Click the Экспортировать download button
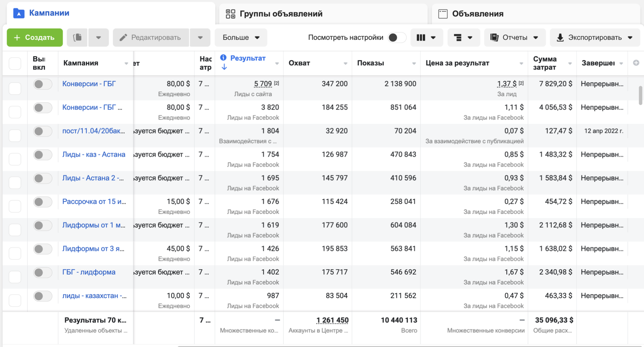Screen dimensions: 644x347 point(594,38)
